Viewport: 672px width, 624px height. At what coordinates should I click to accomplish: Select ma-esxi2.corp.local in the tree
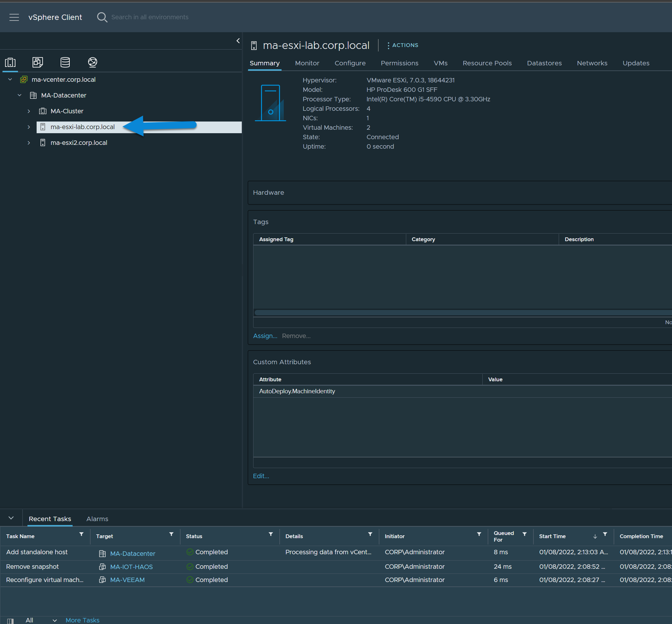tap(79, 143)
